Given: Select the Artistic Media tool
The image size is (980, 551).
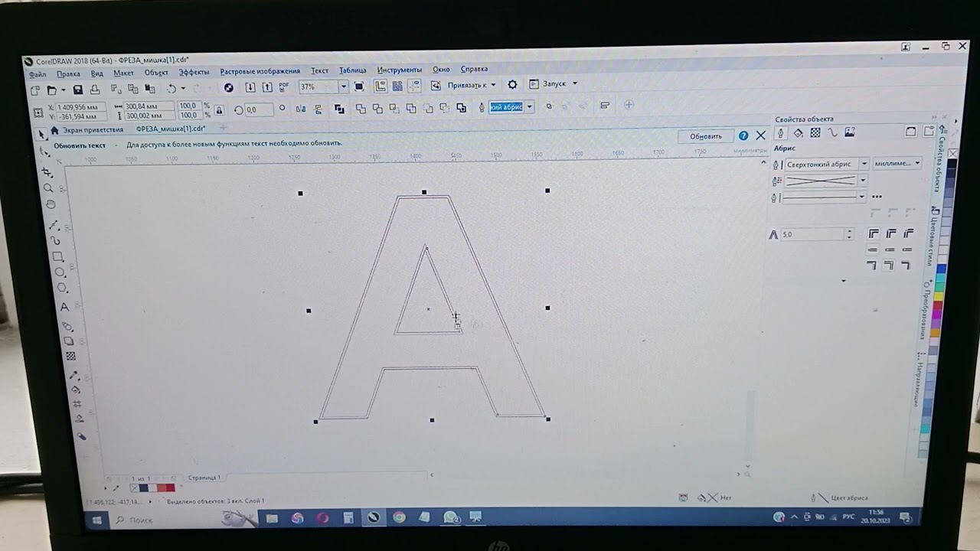Looking at the screenshot, I should (x=56, y=241).
